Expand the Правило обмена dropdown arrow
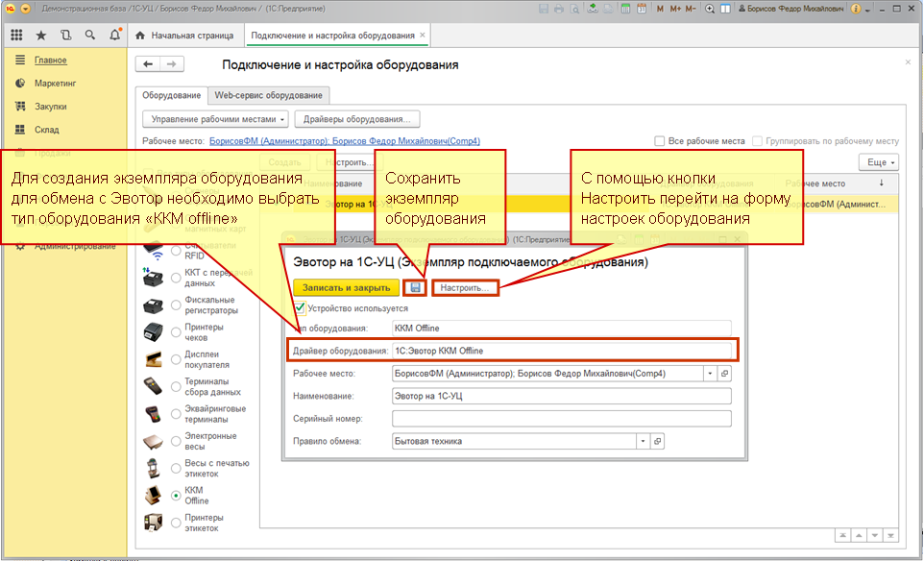This screenshot has width=924, height=561. pos(643,441)
